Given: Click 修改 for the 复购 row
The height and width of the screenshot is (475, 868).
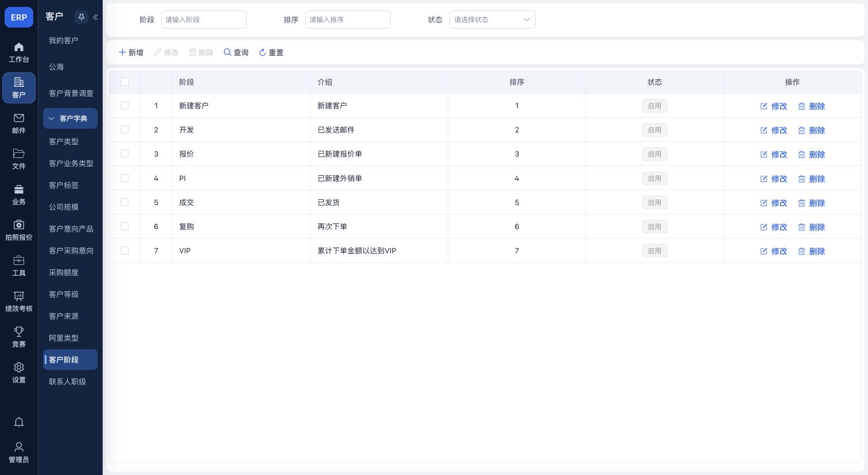Looking at the screenshot, I should tap(773, 227).
